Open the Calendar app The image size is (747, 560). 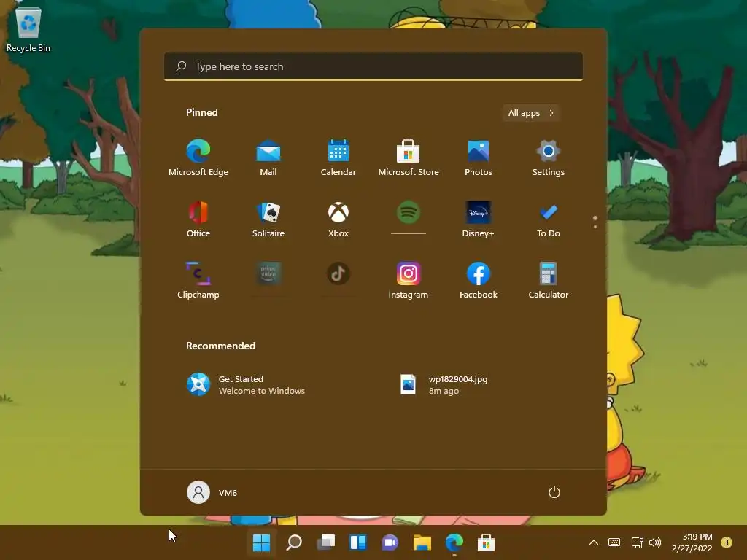pyautogui.click(x=338, y=158)
